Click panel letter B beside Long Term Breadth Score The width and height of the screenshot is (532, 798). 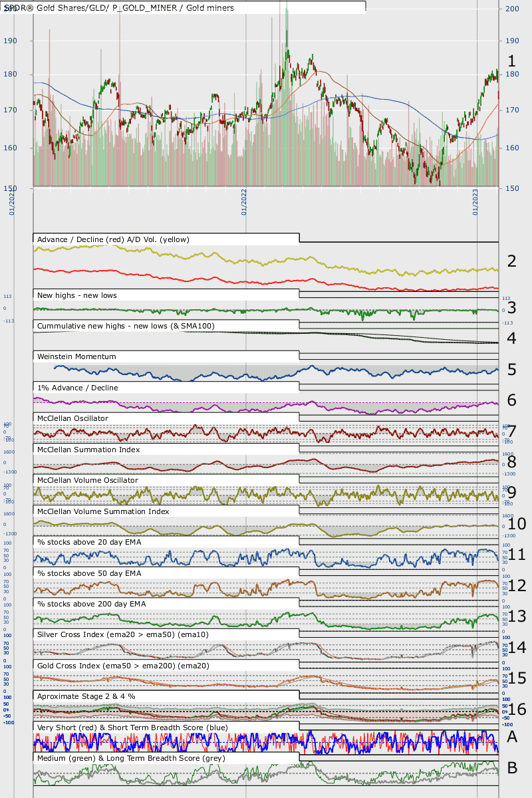512,767
